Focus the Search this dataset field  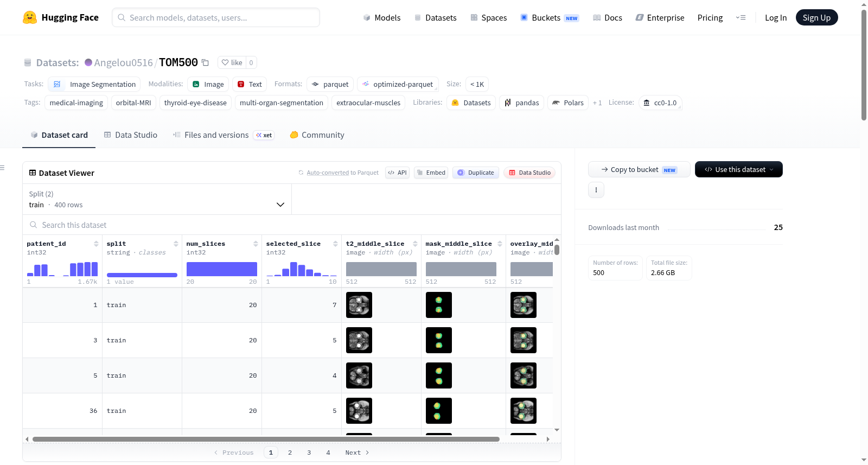point(292,225)
